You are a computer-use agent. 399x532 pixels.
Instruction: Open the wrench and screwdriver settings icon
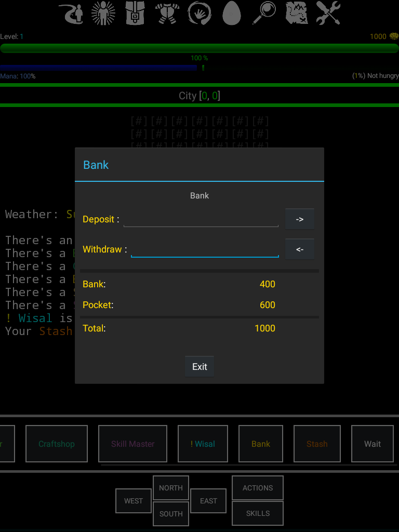[328, 13]
